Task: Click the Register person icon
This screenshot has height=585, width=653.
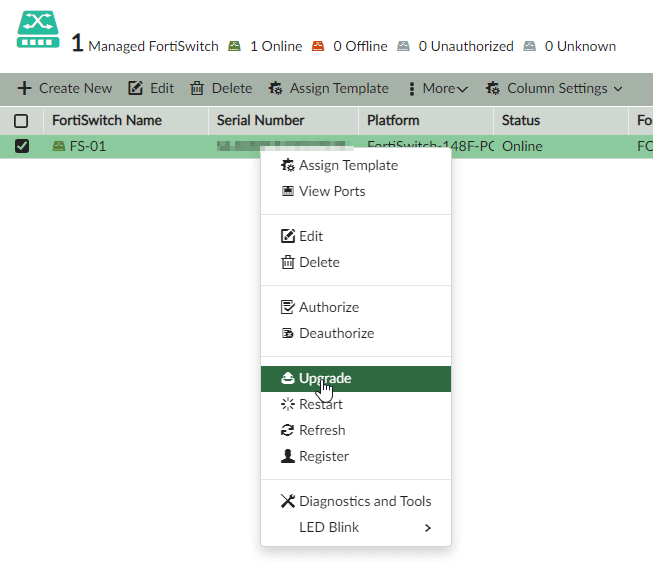Action: click(x=288, y=456)
